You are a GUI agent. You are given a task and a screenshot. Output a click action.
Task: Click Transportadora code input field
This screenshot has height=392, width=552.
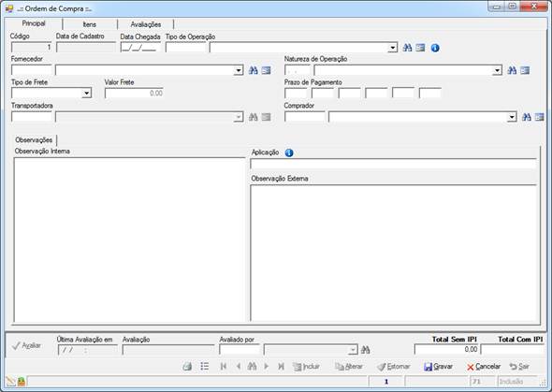[x=31, y=117]
